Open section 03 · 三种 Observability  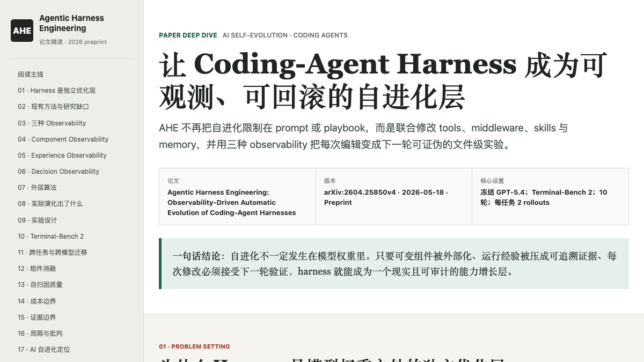pyautogui.click(x=52, y=123)
